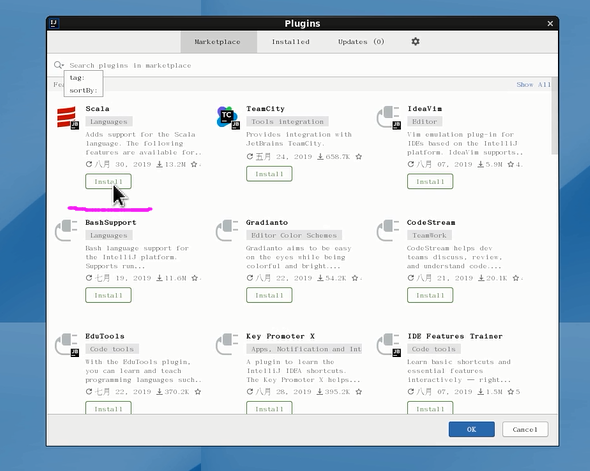The image size is (590, 471).
Task: Install the Scala plugin
Action: pyautogui.click(x=108, y=182)
